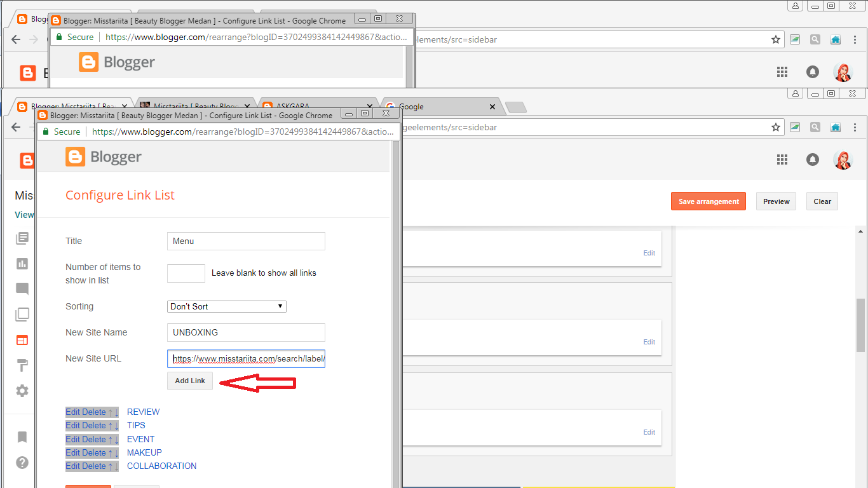Screen dimensions: 868x488
Task: Click bookmark star in the Google-tab window
Action: (775, 127)
